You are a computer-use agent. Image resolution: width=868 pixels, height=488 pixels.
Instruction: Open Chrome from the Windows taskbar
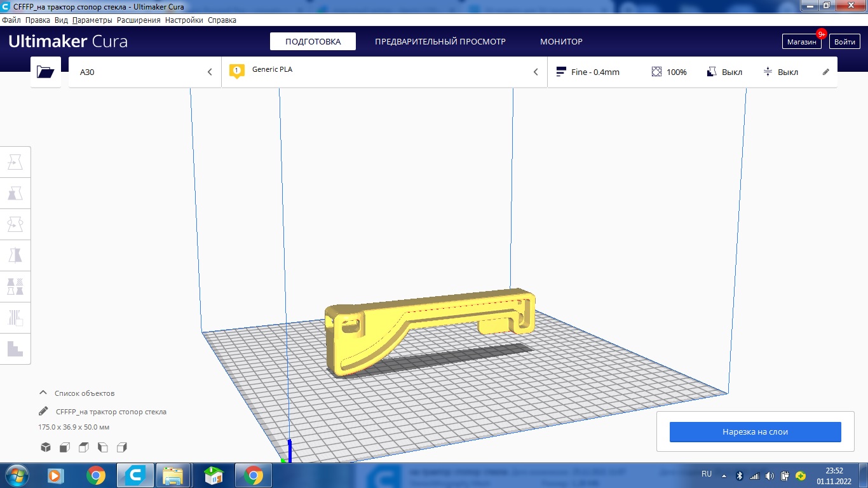(97, 475)
